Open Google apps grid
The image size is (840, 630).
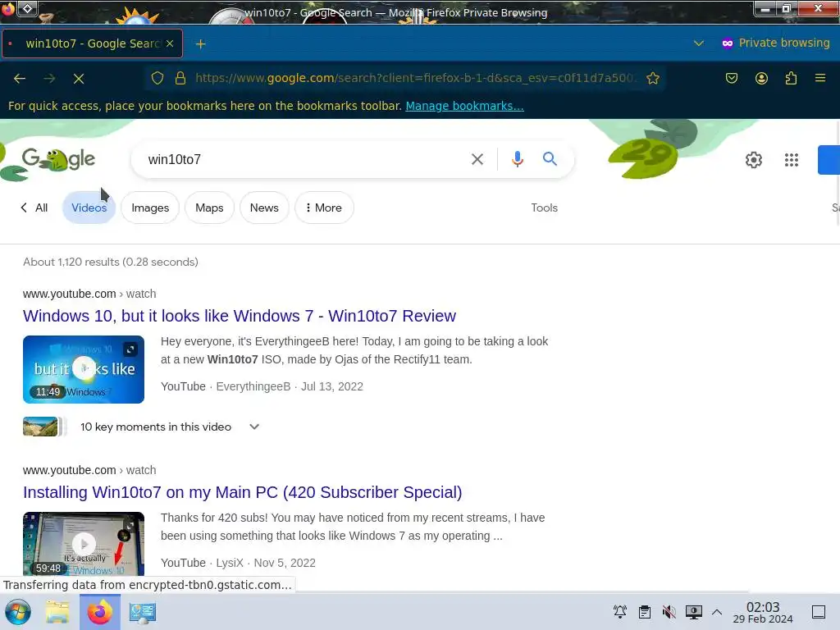[792, 160]
